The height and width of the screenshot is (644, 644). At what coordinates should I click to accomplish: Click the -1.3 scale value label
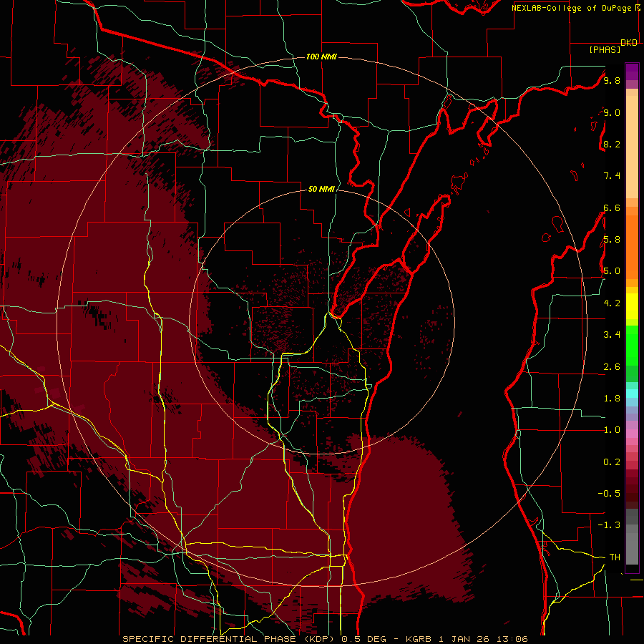click(609, 525)
